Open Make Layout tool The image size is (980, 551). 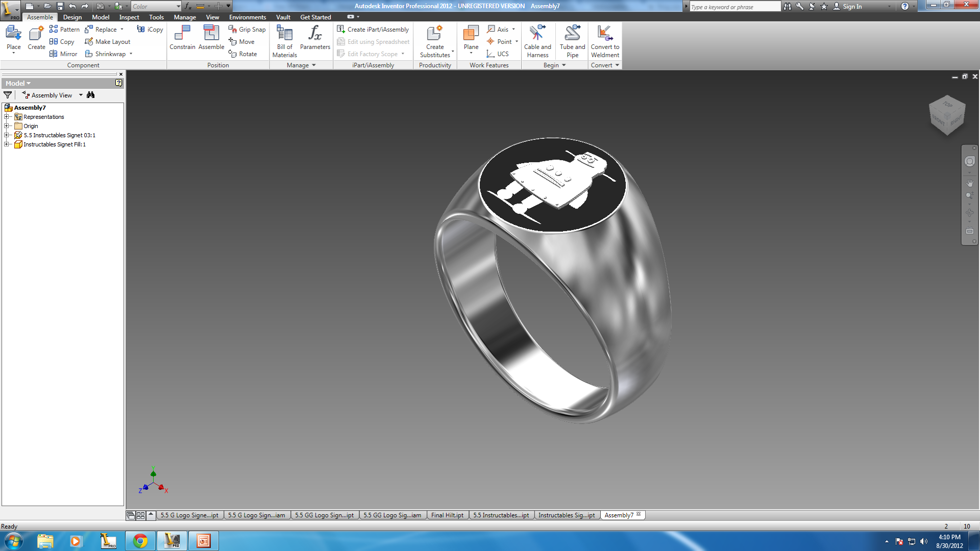tap(107, 41)
